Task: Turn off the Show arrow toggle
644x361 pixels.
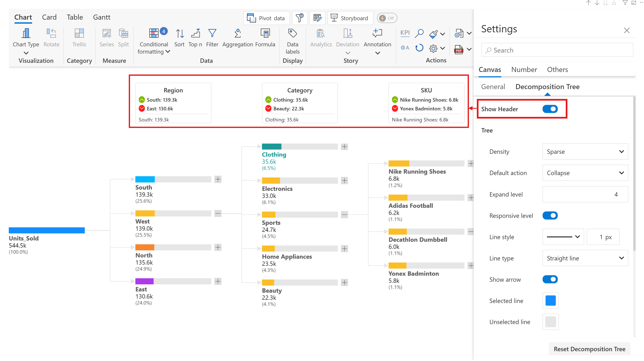Action: [x=550, y=279]
